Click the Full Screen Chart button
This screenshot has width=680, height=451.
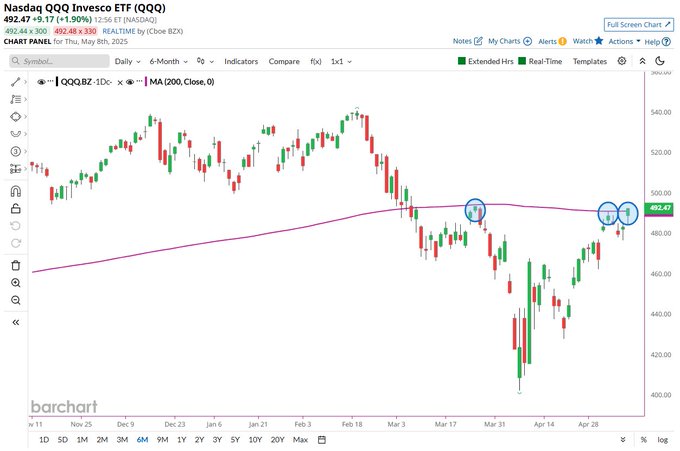(631, 23)
